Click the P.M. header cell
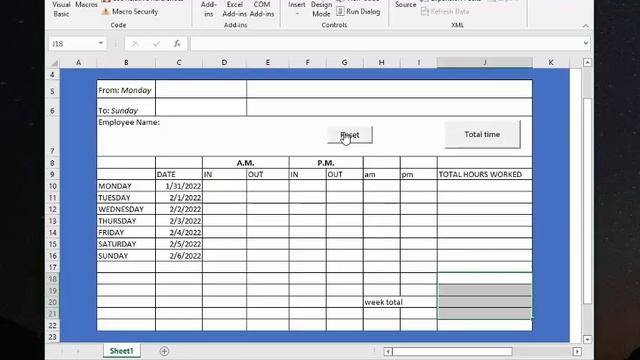The image size is (640, 360). coord(326,162)
